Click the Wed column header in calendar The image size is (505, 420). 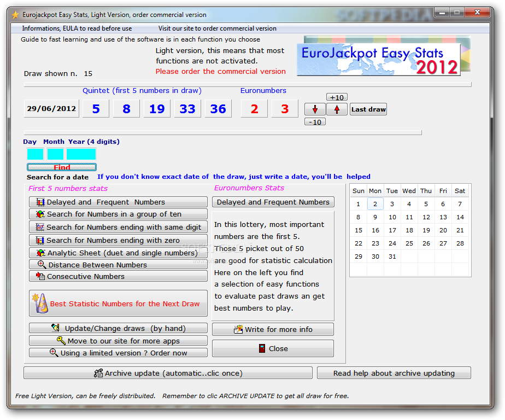point(409,191)
